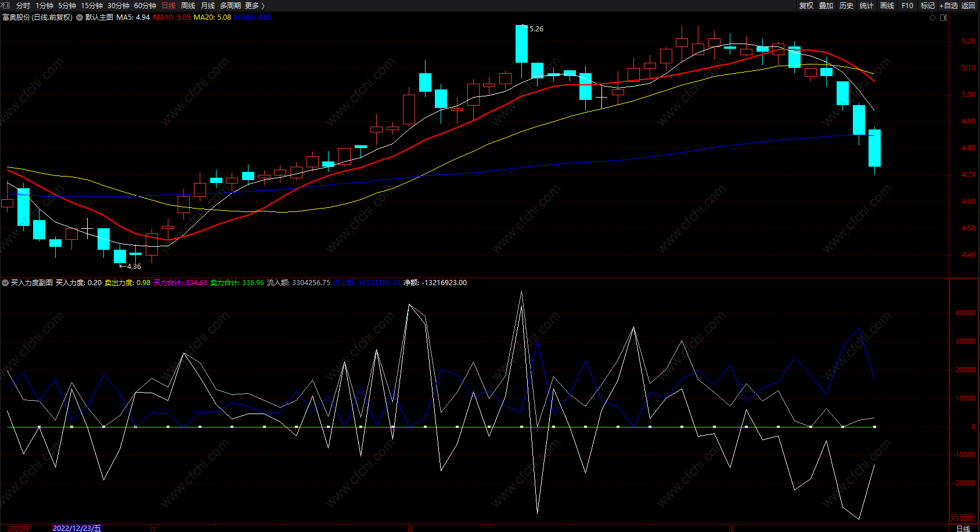Click the 5.26 high price candlestick
The image size is (980, 532).
(521, 44)
